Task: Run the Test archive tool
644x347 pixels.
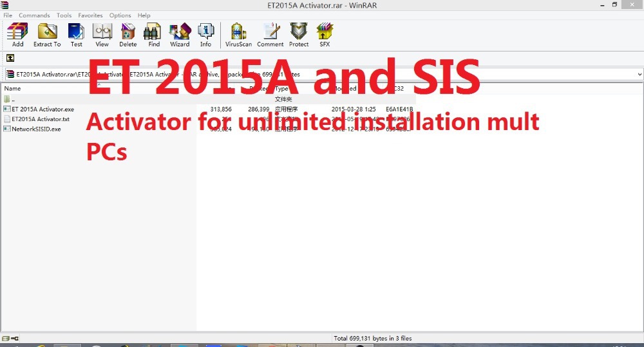Action: tap(77, 35)
